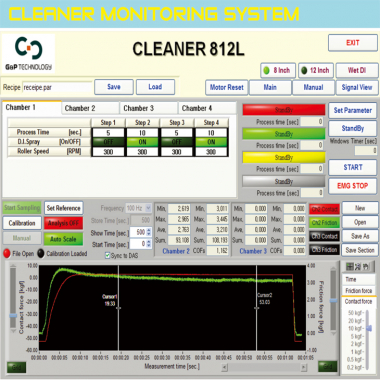Toggle Step 1 D.I. Spray OFF switch
This screenshot has height=380, width=380.
click(108, 142)
